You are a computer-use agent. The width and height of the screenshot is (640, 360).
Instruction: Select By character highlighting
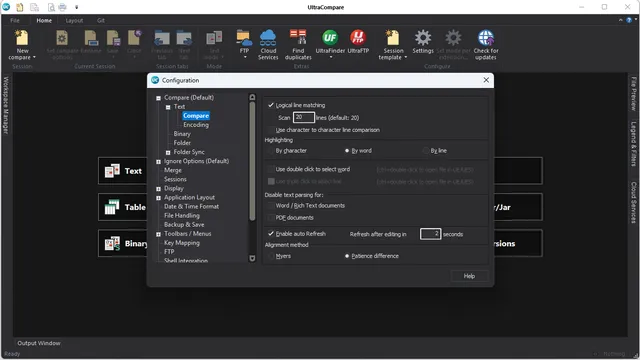[271, 151]
